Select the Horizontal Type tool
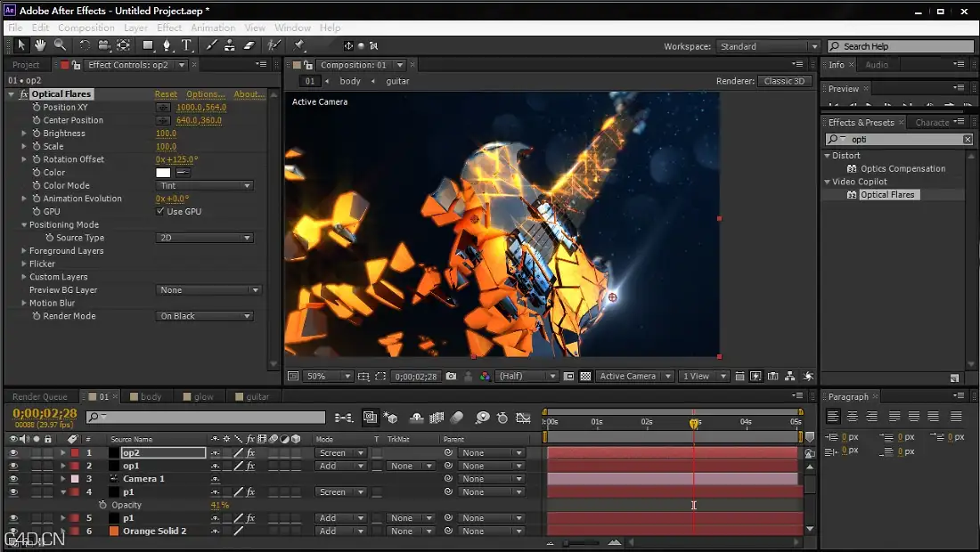 186,45
